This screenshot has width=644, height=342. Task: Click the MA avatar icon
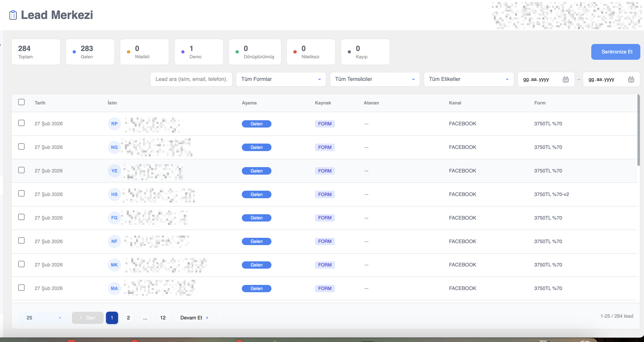(114, 288)
